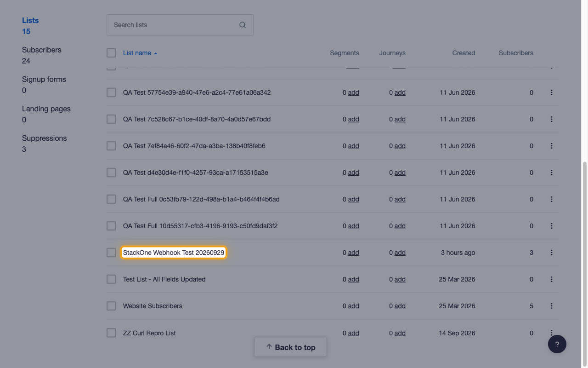Add a journey to Test List - All Fields Updated
This screenshot has width=588, height=368.
400,279
